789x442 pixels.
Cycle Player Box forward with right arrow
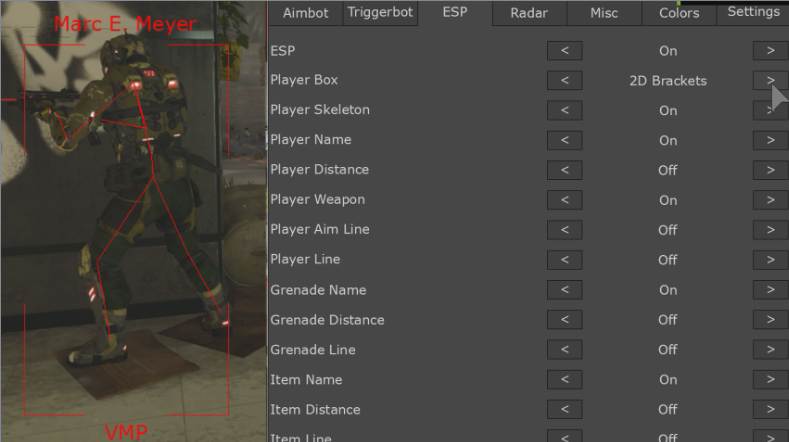click(770, 81)
